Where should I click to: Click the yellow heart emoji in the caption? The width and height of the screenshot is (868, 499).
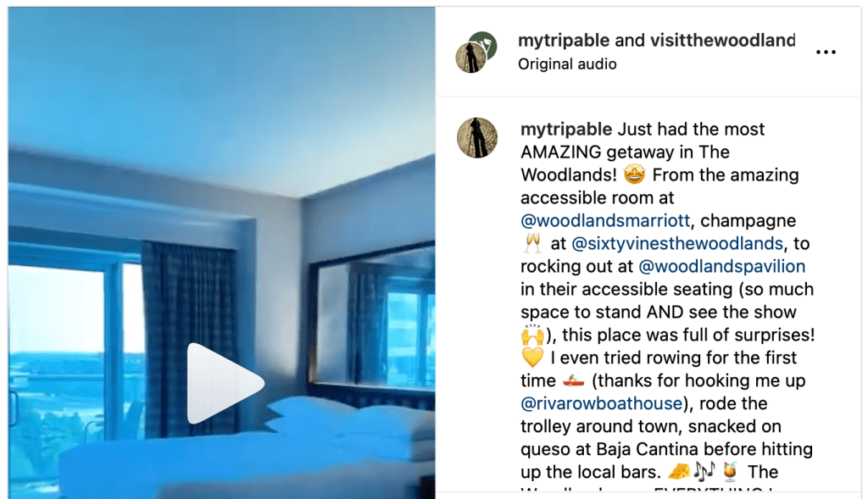click(x=532, y=358)
